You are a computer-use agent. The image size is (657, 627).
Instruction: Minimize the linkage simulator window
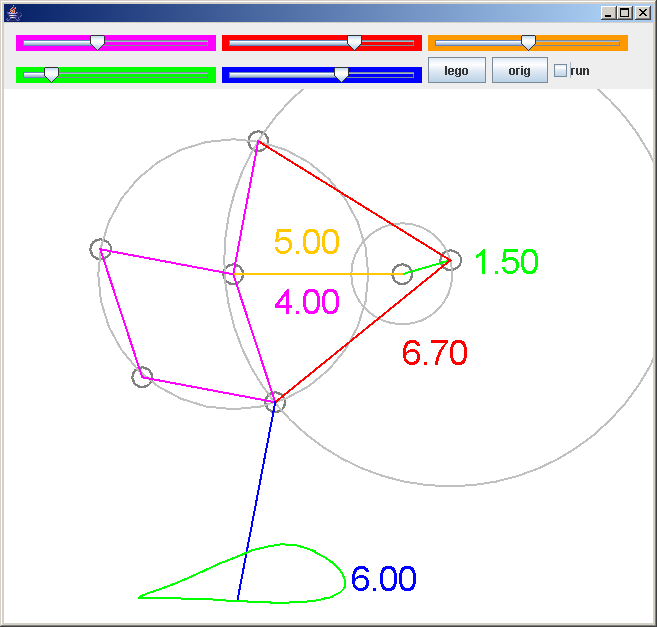608,13
